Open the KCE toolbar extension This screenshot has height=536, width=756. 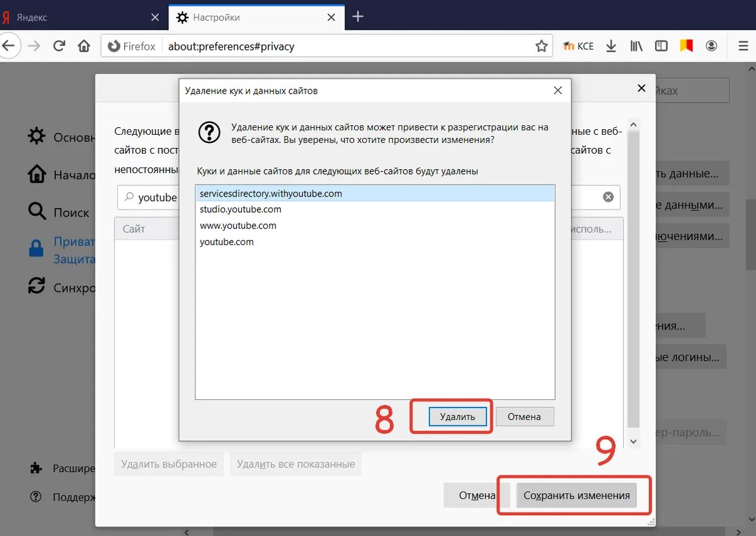578,46
